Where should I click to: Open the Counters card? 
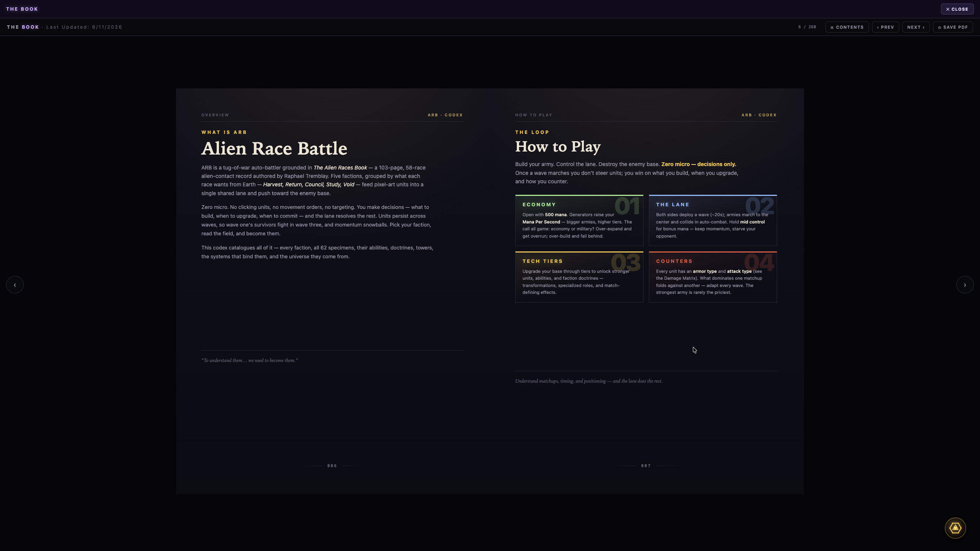(713, 277)
